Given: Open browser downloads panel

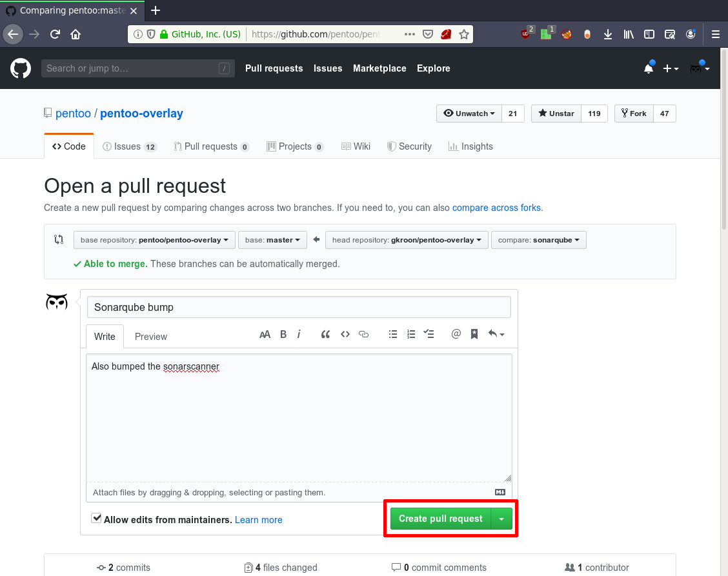Looking at the screenshot, I should click(x=608, y=34).
